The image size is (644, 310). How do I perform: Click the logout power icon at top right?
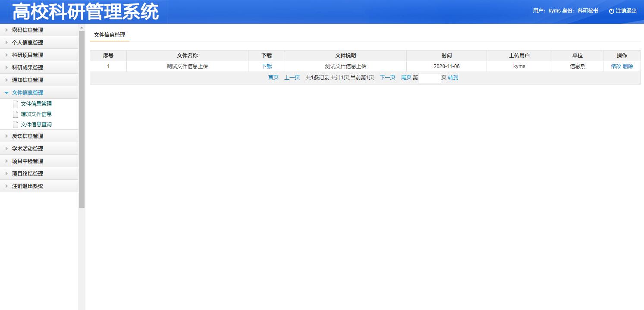click(611, 11)
